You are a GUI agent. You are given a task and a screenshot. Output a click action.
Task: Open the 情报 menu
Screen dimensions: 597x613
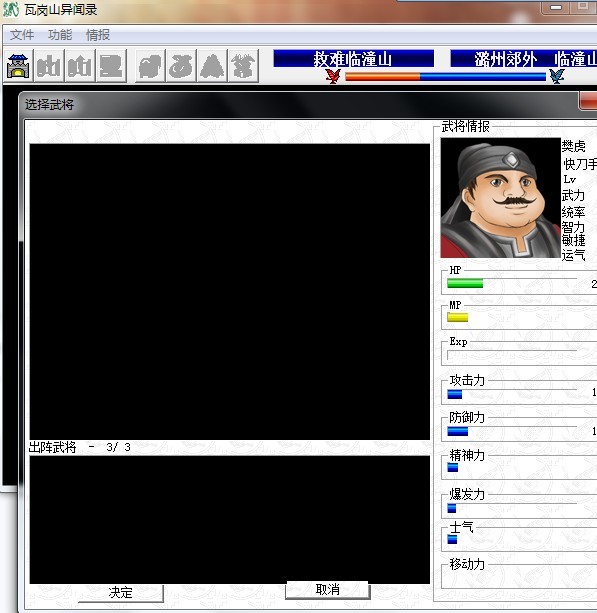click(98, 35)
